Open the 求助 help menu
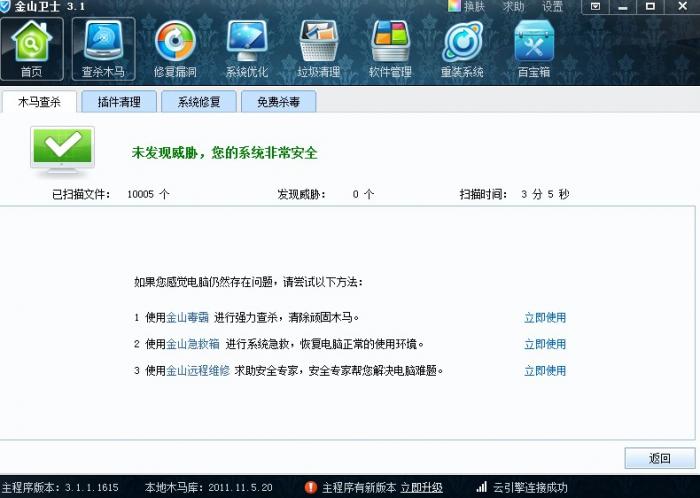Screen dimensions: 700x498 (513, 6)
